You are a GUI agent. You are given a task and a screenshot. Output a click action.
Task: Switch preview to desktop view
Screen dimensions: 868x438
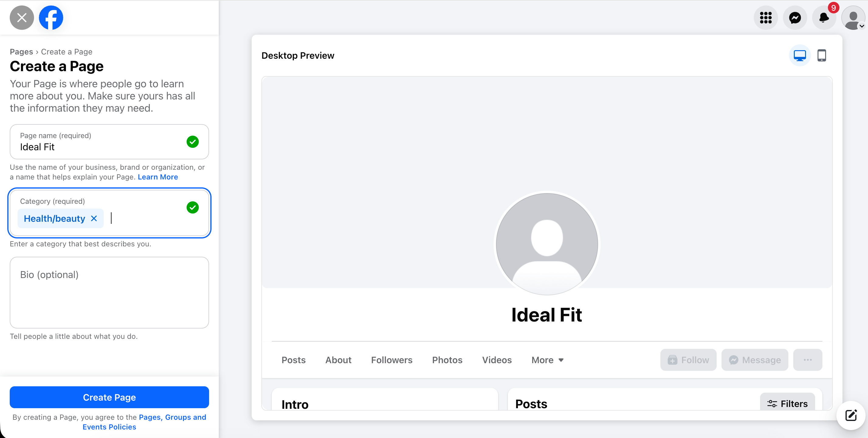point(800,55)
